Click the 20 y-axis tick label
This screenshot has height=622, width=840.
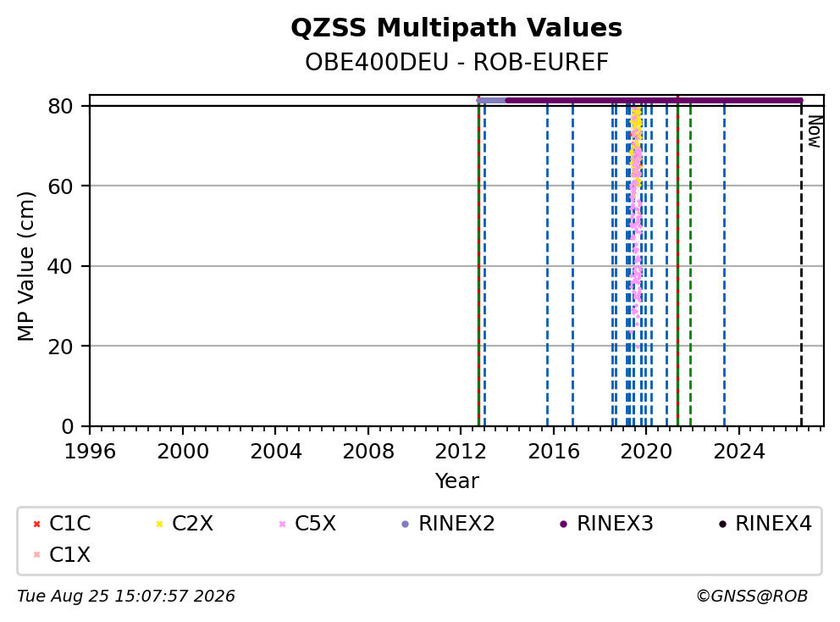(x=60, y=347)
